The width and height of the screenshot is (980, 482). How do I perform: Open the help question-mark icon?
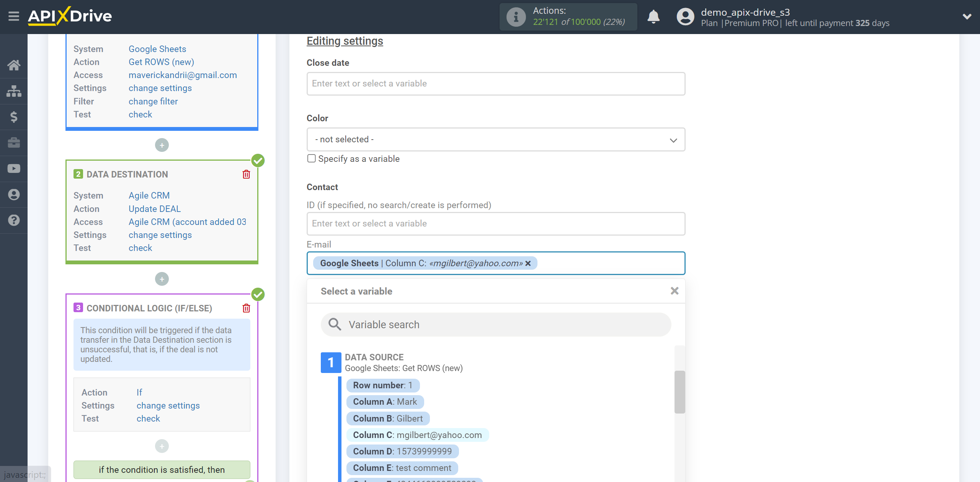click(x=14, y=220)
